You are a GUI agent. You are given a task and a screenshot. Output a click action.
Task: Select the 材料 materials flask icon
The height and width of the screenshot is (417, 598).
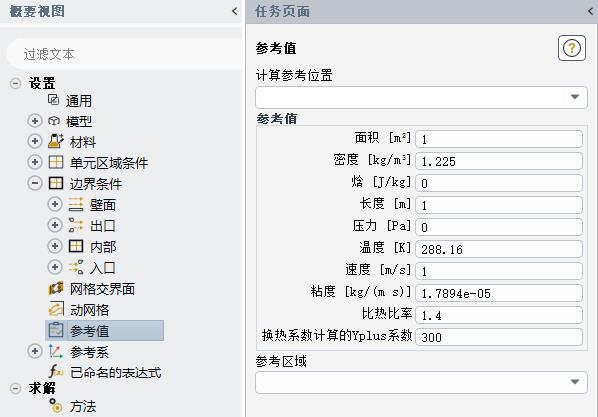56,141
